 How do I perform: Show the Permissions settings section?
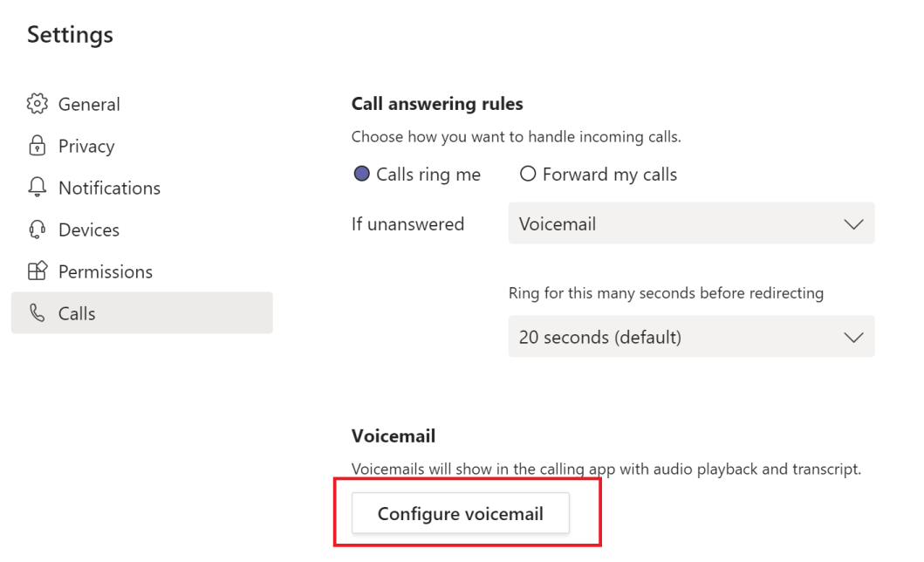pos(105,271)
